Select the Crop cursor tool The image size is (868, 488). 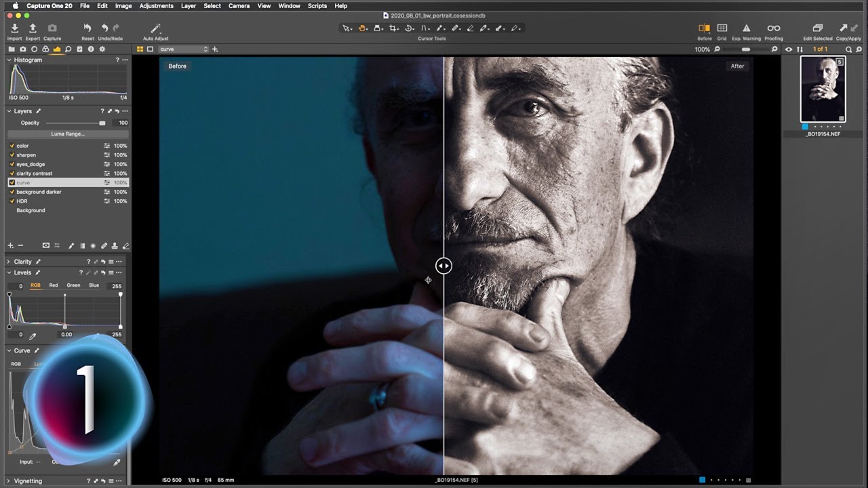tap(393, 28)
